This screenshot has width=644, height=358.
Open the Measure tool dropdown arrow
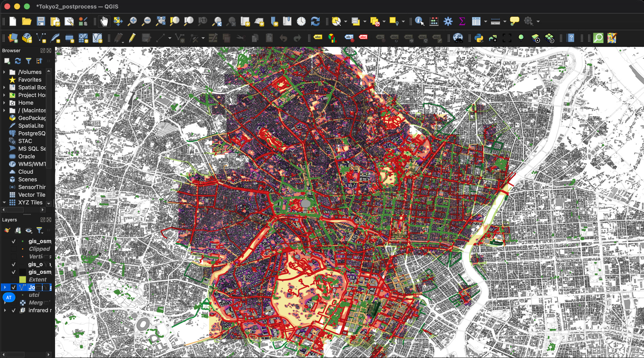504,21
